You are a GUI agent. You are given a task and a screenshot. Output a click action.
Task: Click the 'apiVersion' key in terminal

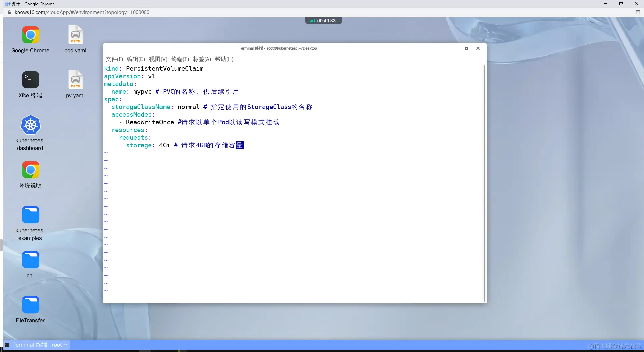click(122, 76)
